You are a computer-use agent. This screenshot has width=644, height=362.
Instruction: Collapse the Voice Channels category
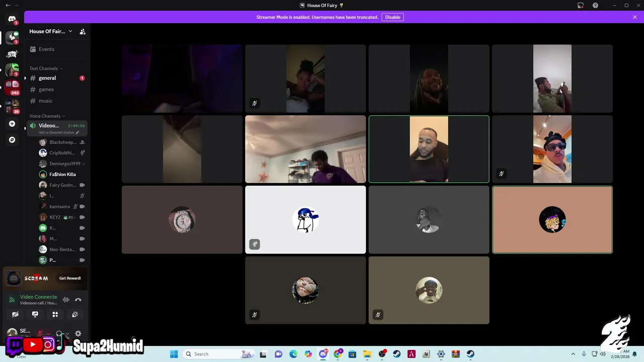click(47, 116)
